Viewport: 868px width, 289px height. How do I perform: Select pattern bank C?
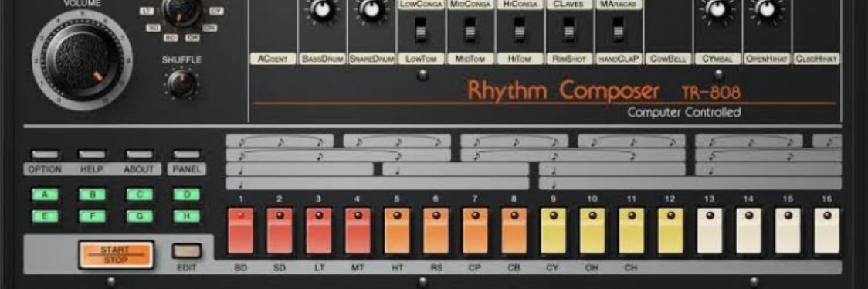[x=140, y=194]
